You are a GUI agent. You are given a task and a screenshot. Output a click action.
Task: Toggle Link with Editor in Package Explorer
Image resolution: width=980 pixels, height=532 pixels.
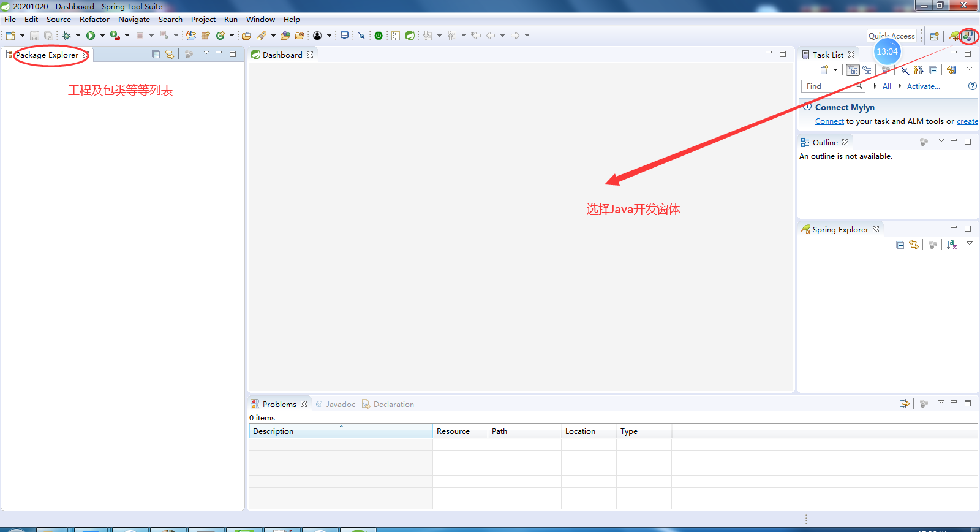(x=170, y=55)
